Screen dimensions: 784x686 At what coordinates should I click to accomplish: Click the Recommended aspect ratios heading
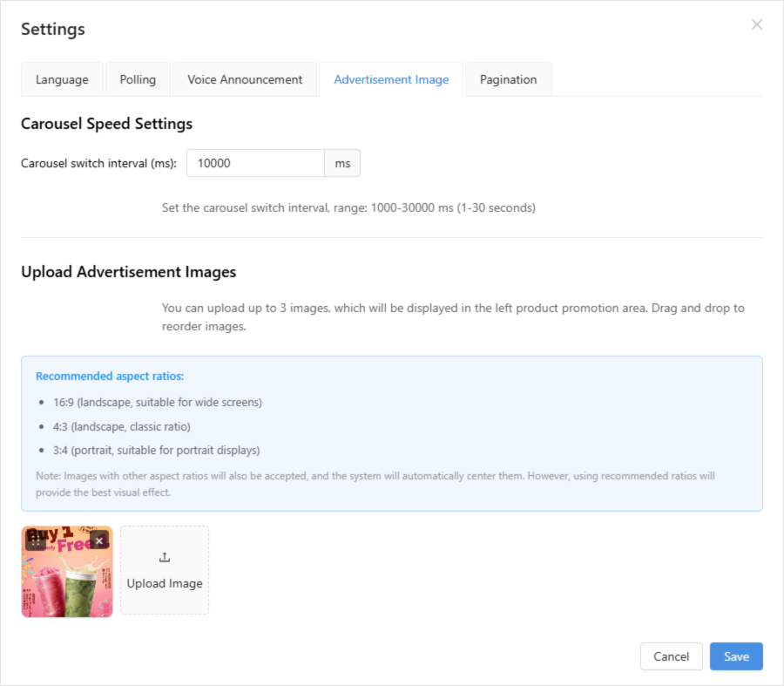(110, 377)
